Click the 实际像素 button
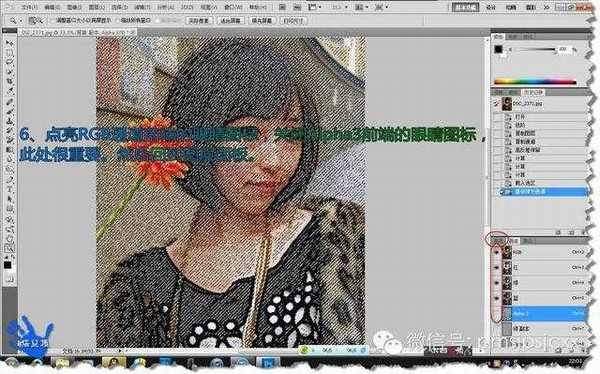The width and height of the screenshot is (600, 374). pyautogui.click(x=199, y=21)
